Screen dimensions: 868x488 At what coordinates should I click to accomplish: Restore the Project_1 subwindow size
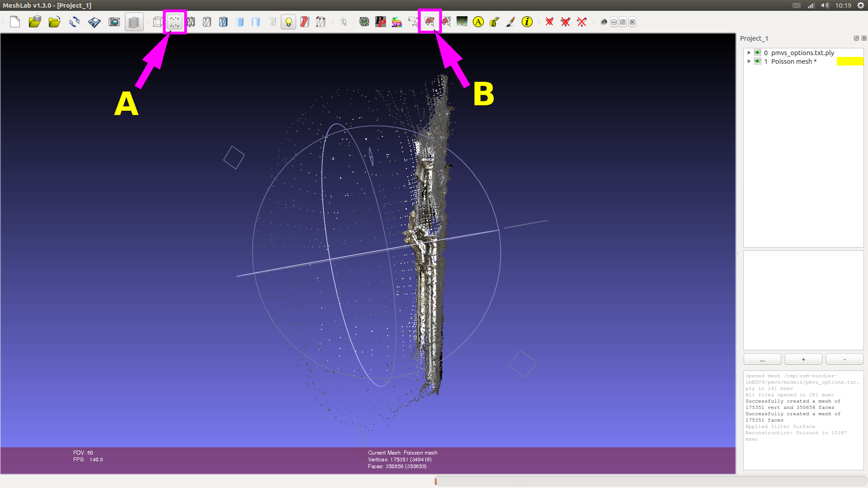coord(623,22)
